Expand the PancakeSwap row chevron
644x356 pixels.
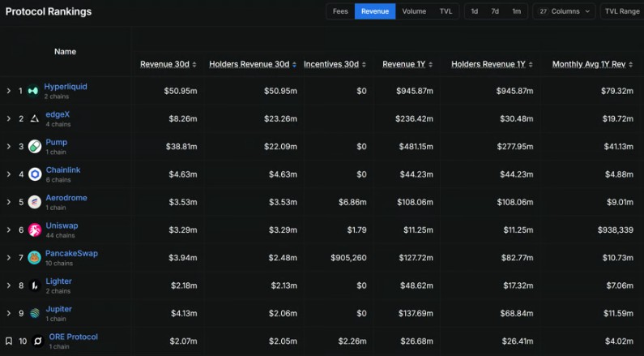pyautogui.click(x=9, y=258)
